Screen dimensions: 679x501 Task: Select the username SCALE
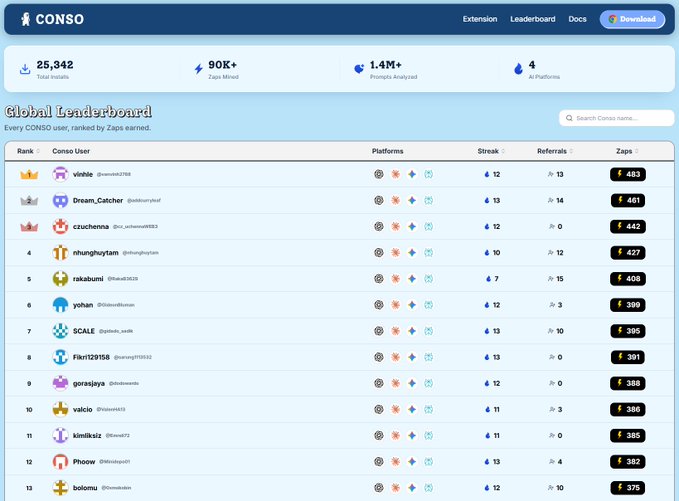click(84, 331)
